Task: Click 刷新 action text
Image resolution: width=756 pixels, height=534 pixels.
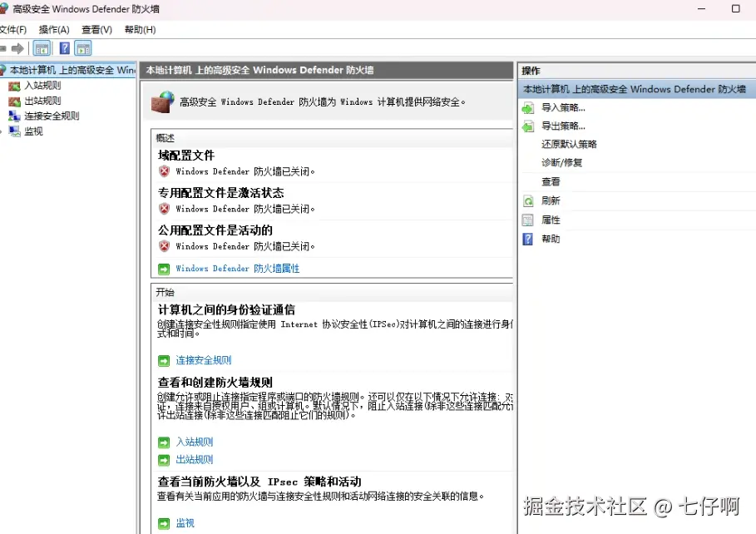Action: point(551,200)
